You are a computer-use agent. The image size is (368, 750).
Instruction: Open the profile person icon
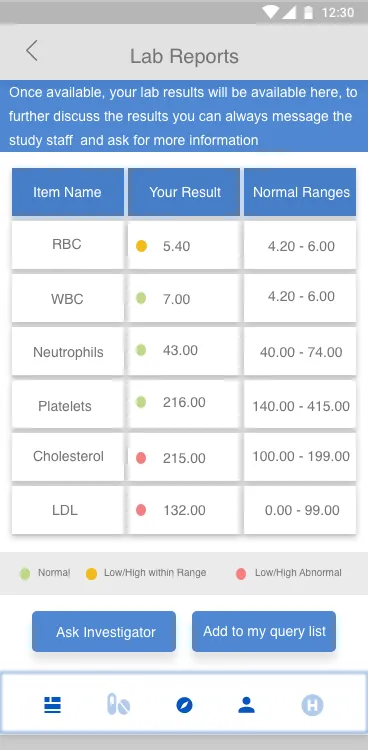(x=246, y=705)
